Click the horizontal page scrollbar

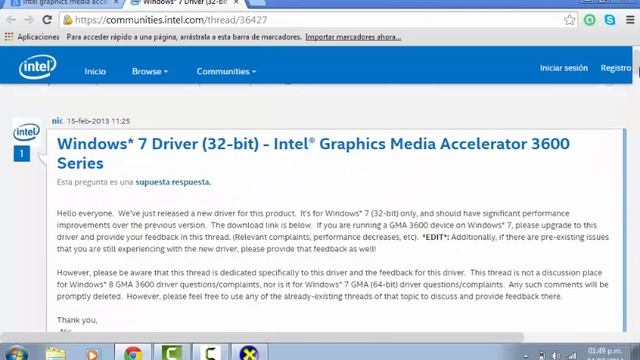pos(261,337)
